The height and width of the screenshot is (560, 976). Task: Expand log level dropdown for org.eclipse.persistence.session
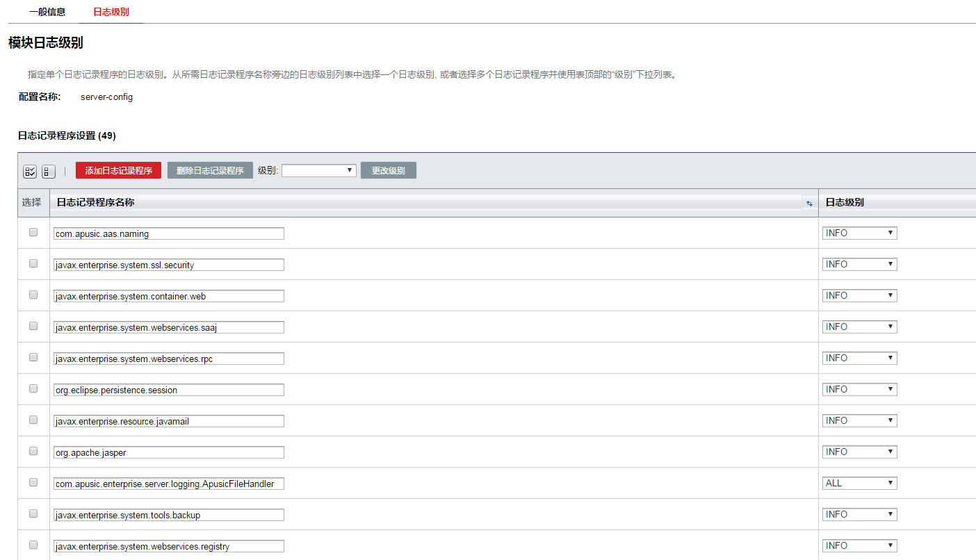[x=859, y=389]
